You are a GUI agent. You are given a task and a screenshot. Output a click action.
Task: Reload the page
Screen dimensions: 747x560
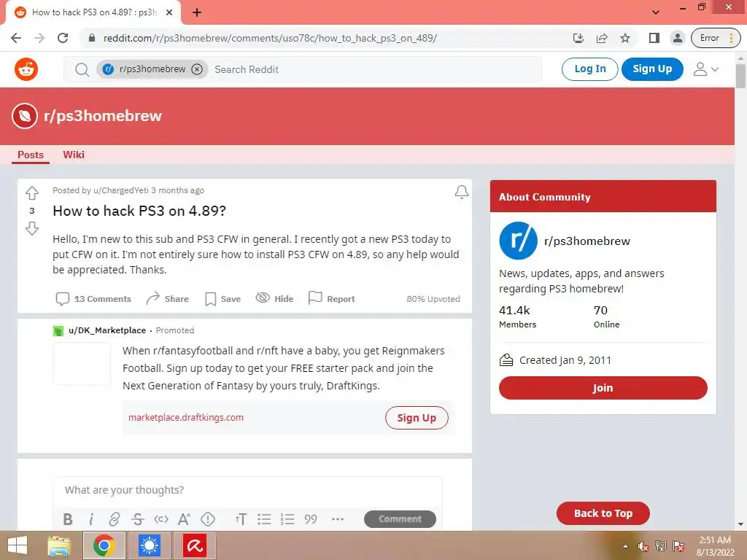pyautogui.click(x=63, y=38)
